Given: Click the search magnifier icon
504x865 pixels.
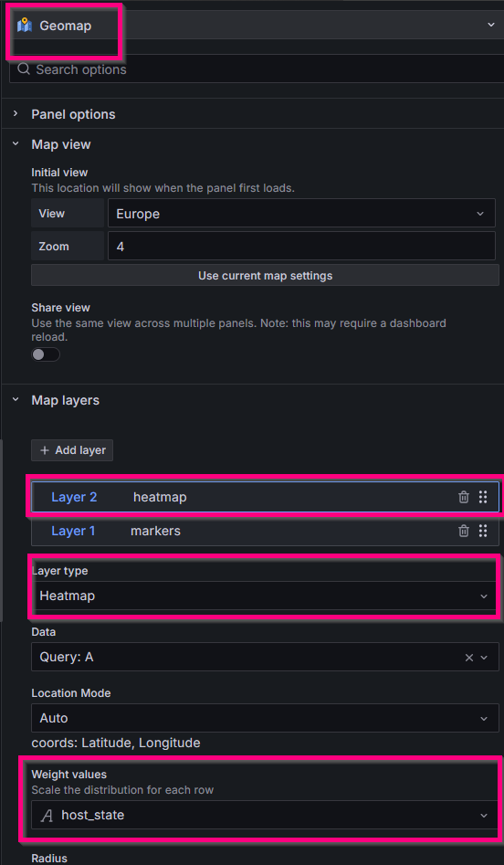Looking at the screenshot, I should [24, 69].
